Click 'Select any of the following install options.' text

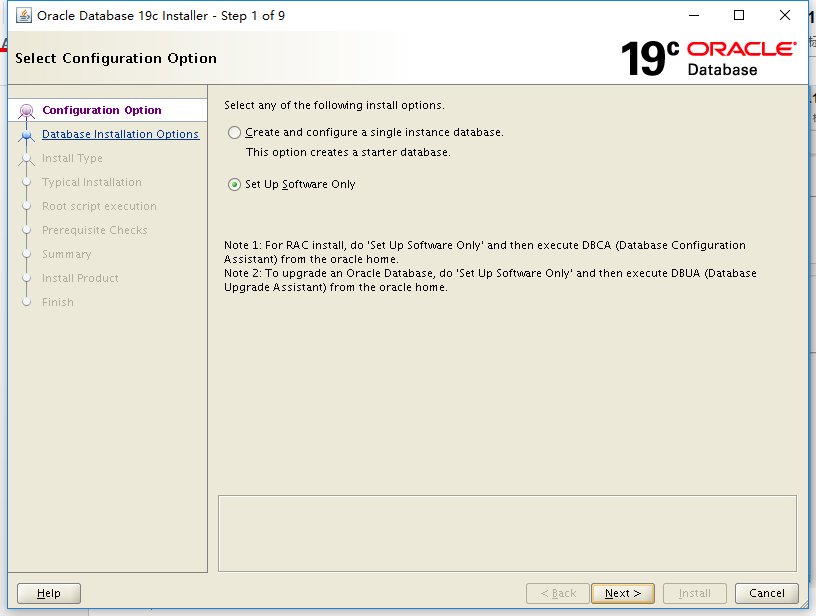click(334, 105)
